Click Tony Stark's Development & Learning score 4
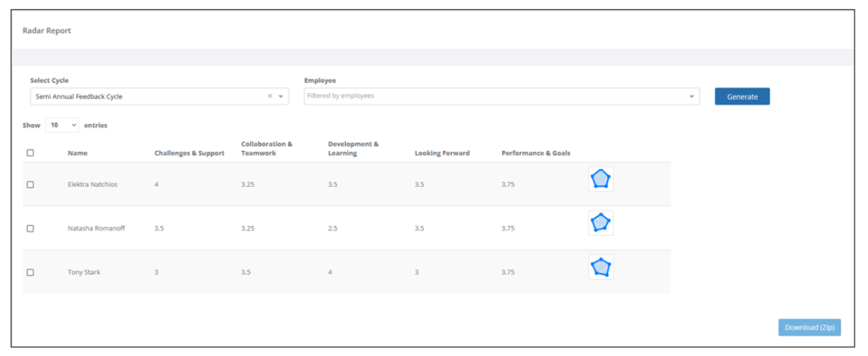Image resolution: width=868 pixels, height=356 pixels. pyautogui.click(x=330, y=272)
